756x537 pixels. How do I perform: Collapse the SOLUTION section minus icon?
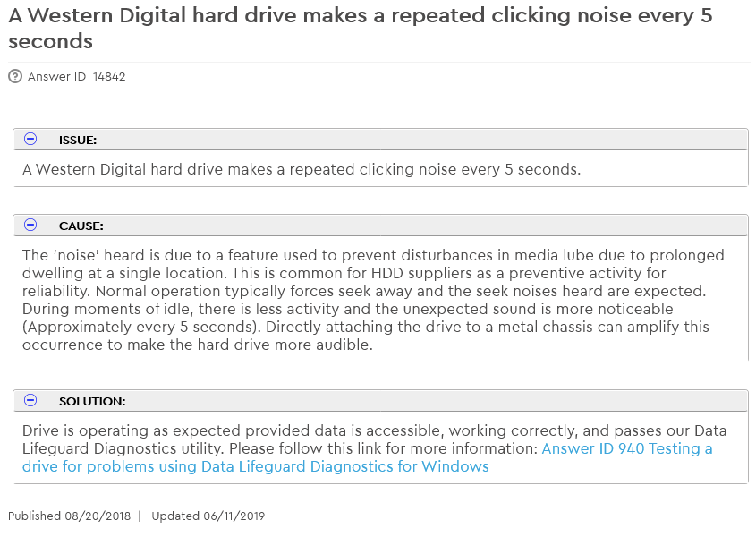(30, 401)
